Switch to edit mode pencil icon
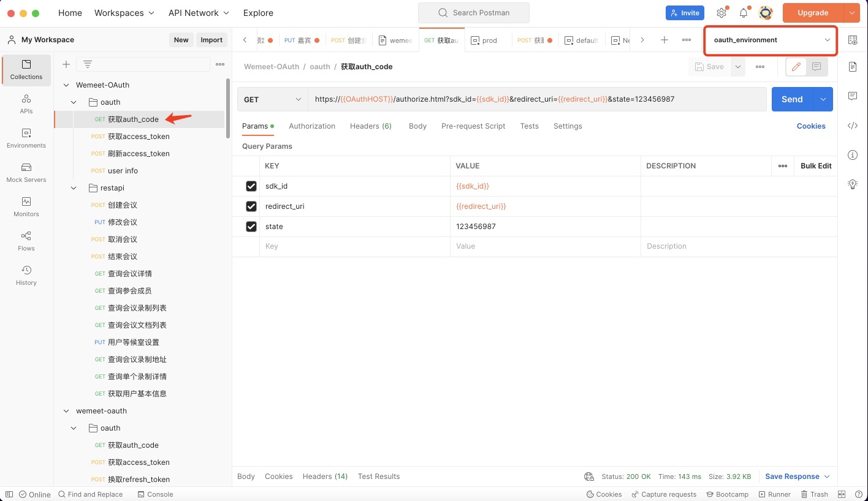 [x=796, y=67]
